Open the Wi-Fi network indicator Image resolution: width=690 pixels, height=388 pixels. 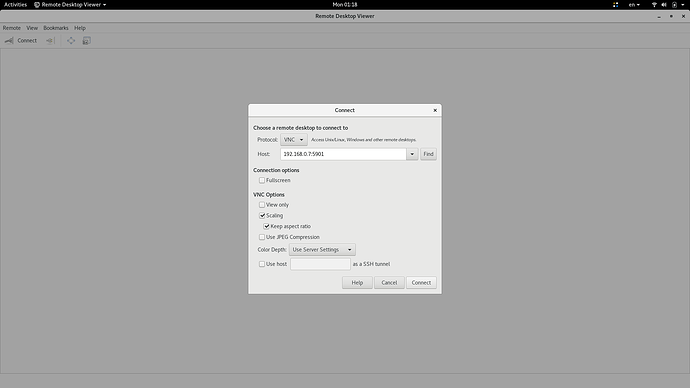pyautogui.click(x=654, y=4)
